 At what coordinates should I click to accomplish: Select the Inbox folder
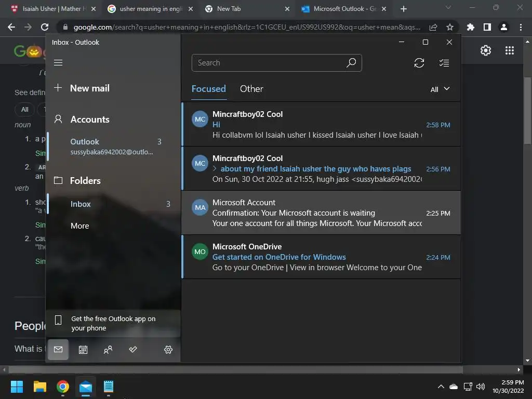(113, 204)
